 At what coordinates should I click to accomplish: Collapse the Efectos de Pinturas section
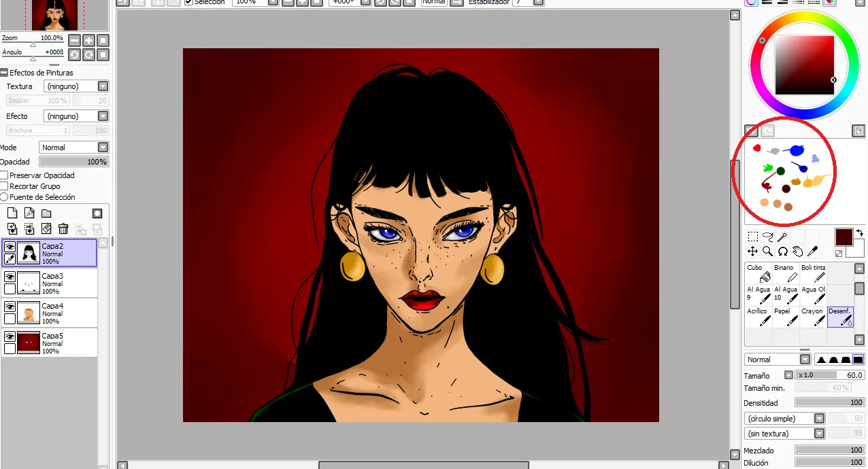click(4, 73)
